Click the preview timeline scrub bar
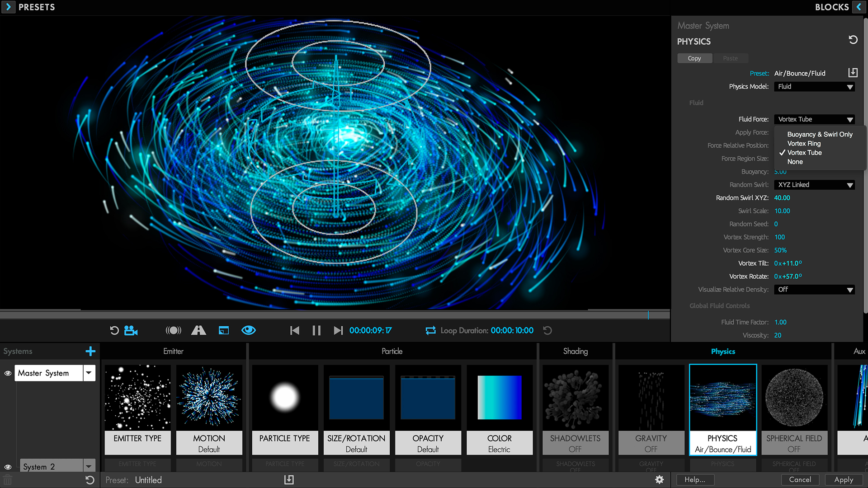868x488 pixels. (335, 314)
